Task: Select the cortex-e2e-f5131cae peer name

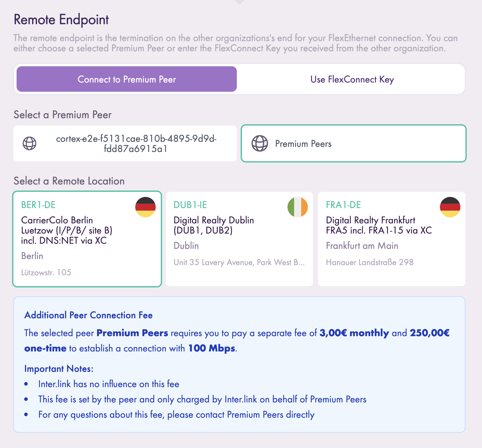Action: (136, 144)
